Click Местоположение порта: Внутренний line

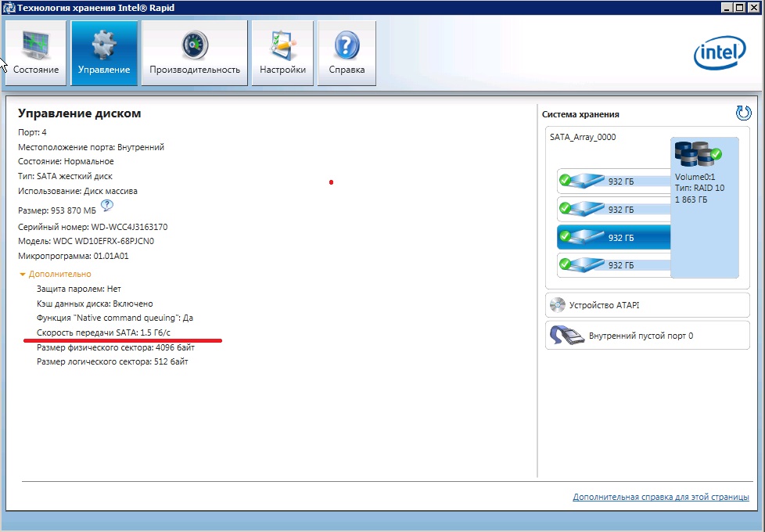click(x=91, y=147)
